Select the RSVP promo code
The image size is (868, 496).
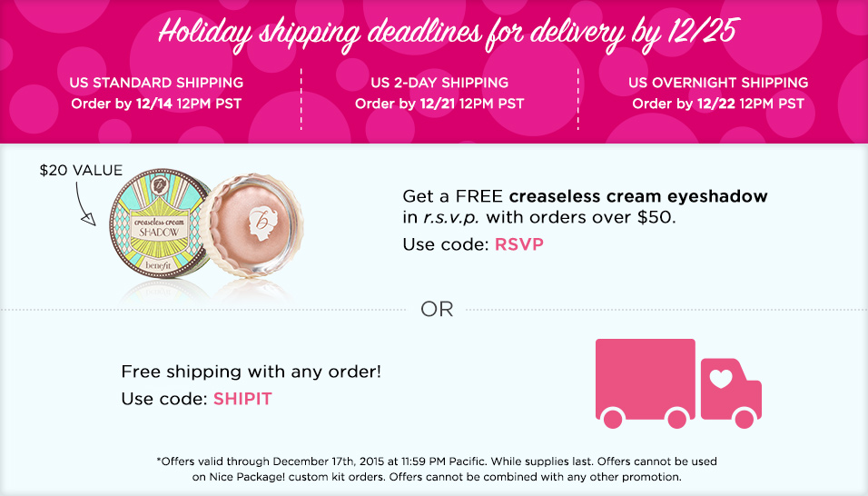point(519,244)
